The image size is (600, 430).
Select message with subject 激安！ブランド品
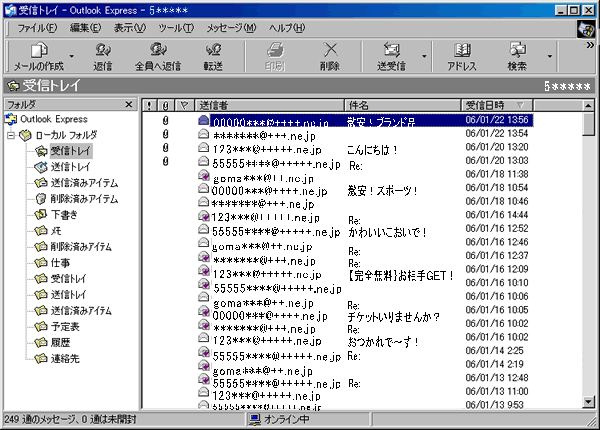[x=380, y=122]
